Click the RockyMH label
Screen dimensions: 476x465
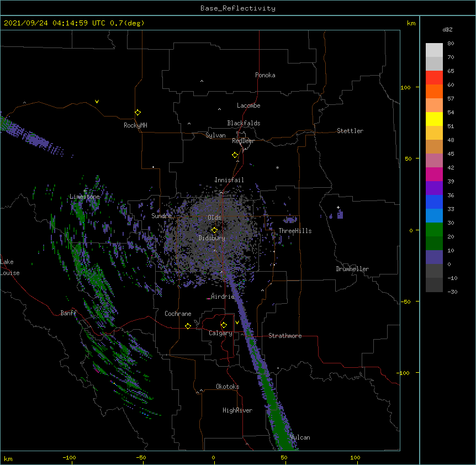[135, 125]
